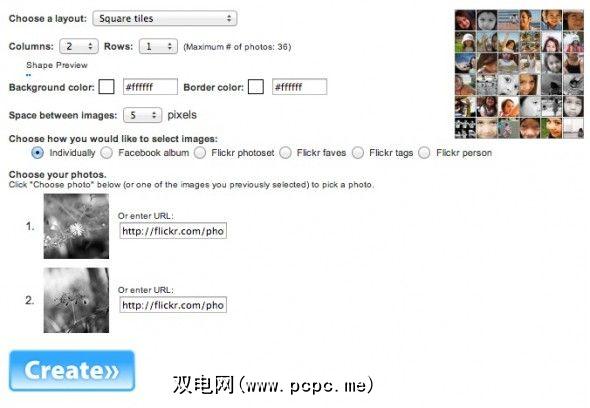Click the mosaic sample preview image

(519, 74)
